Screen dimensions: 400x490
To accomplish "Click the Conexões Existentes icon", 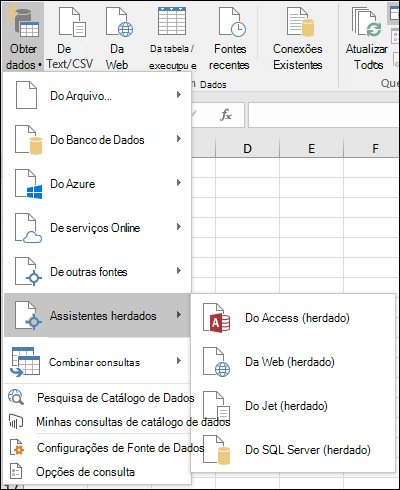I will tap(300, 22).
